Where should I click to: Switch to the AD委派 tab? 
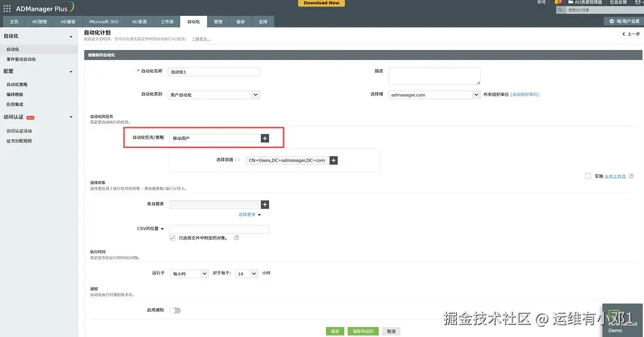139,21
